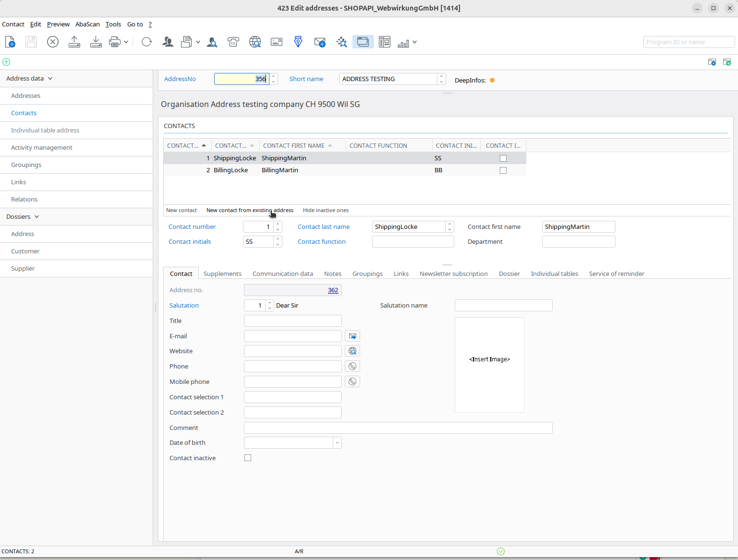Image resolution: width=738 pixels, height=560 pixels.
Task: Switch to the Communication data tab
Action: click(x=282, y=274)
